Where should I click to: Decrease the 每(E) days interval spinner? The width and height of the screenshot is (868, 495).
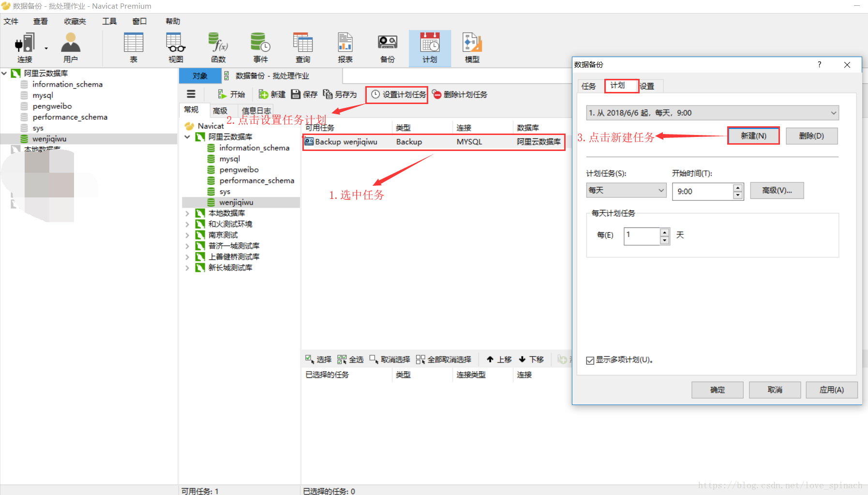665,240
